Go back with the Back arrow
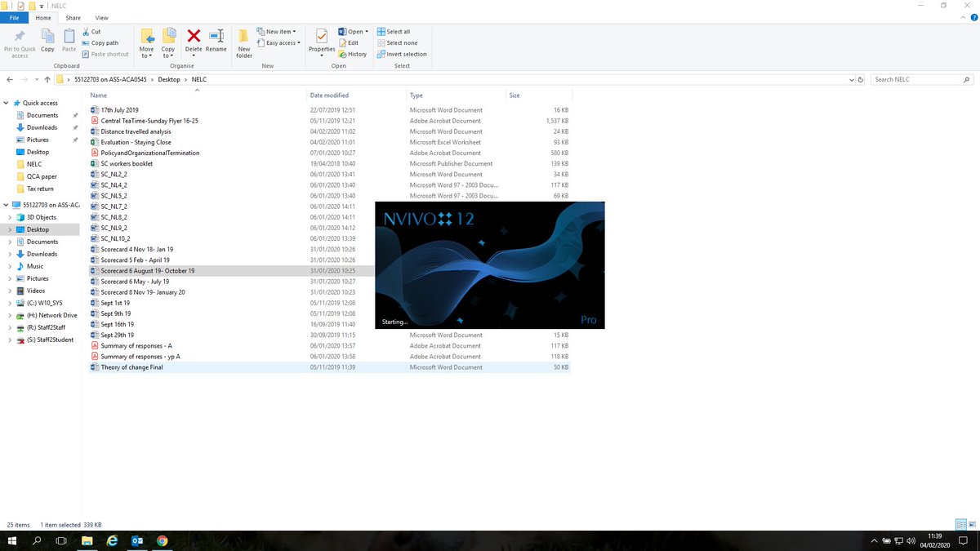 point(10,80)
